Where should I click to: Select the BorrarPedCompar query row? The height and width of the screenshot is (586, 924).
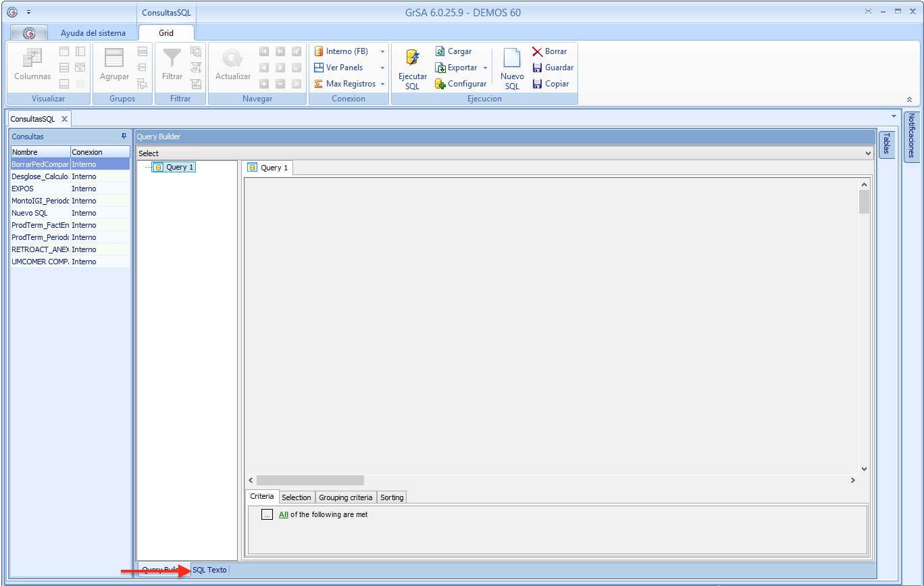tap(70, 164)
